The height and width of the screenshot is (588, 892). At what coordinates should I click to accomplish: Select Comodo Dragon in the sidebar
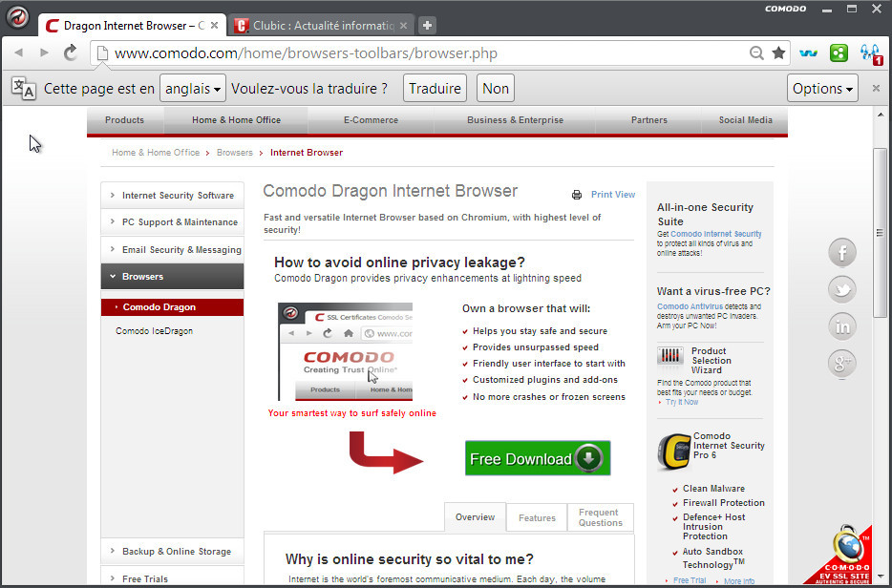pos(172,307)
